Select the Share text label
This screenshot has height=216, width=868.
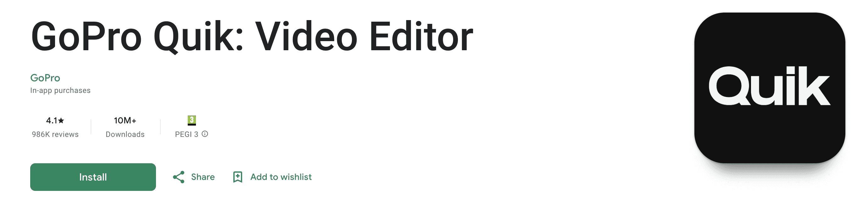(203, 177)
